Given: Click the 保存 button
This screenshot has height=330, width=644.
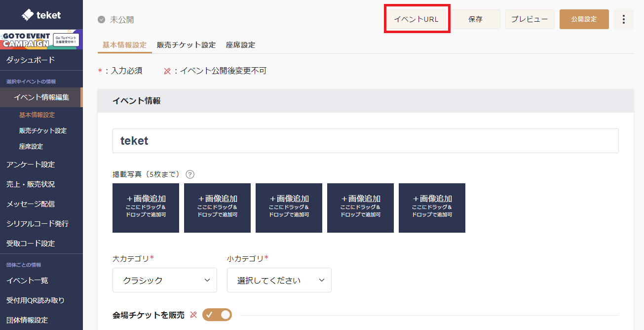Looking at the screenshot, I should [475, 19].
